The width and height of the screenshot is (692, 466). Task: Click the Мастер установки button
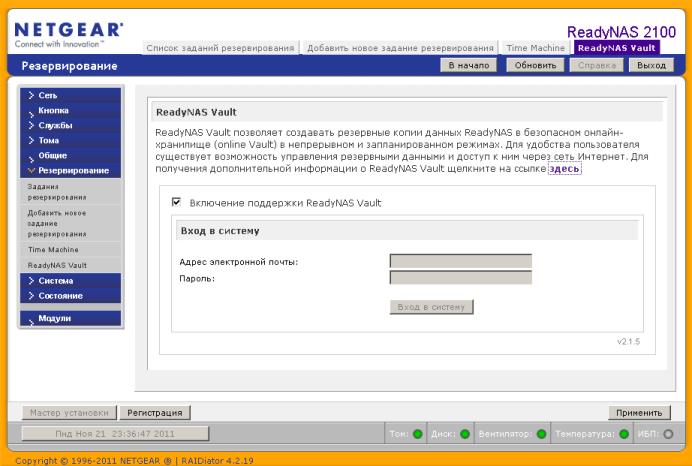point(69,413)
